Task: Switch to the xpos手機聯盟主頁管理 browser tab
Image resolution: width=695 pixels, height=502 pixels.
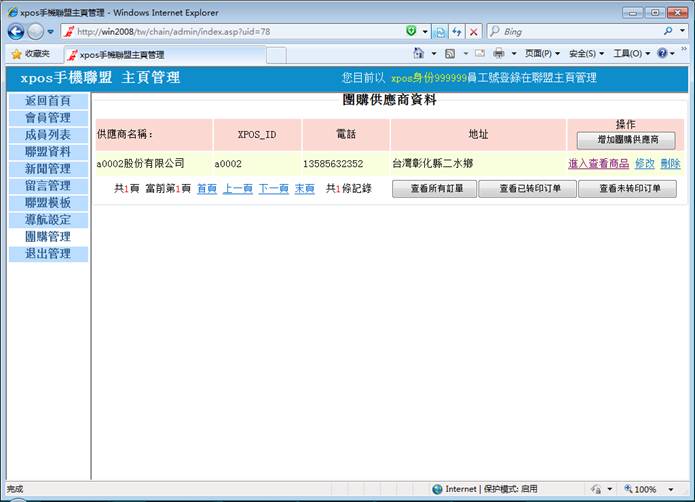Action: (120, 54)
